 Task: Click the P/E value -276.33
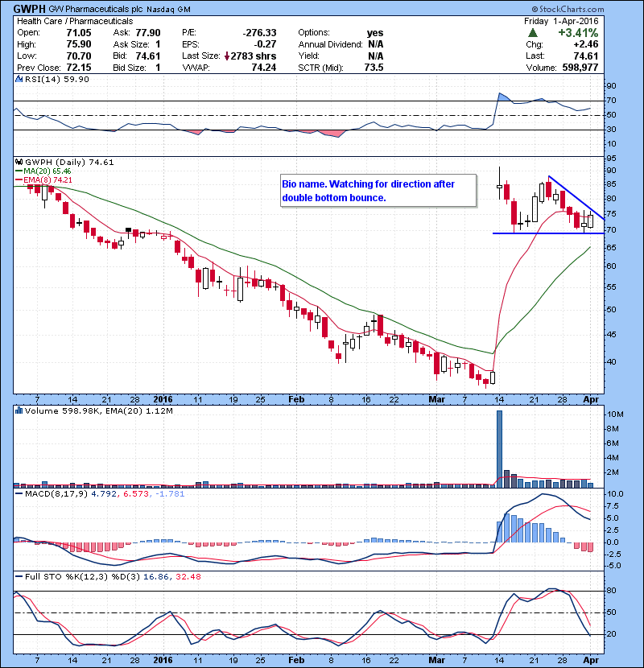pos(259,33)
